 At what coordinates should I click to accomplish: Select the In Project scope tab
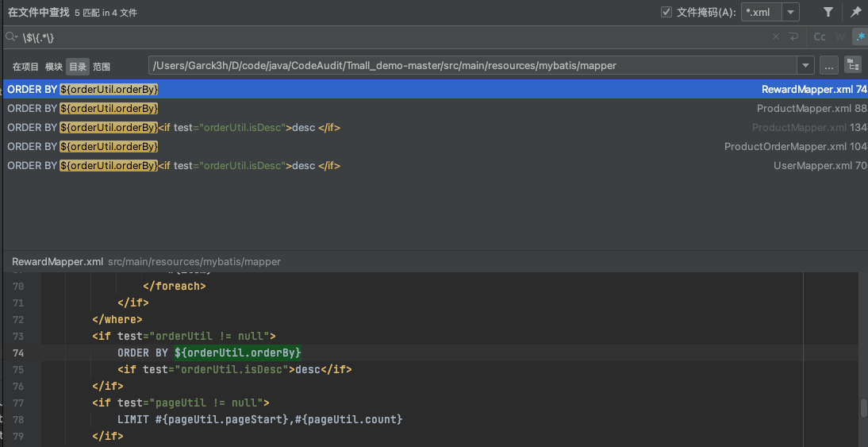click(25, 67)
